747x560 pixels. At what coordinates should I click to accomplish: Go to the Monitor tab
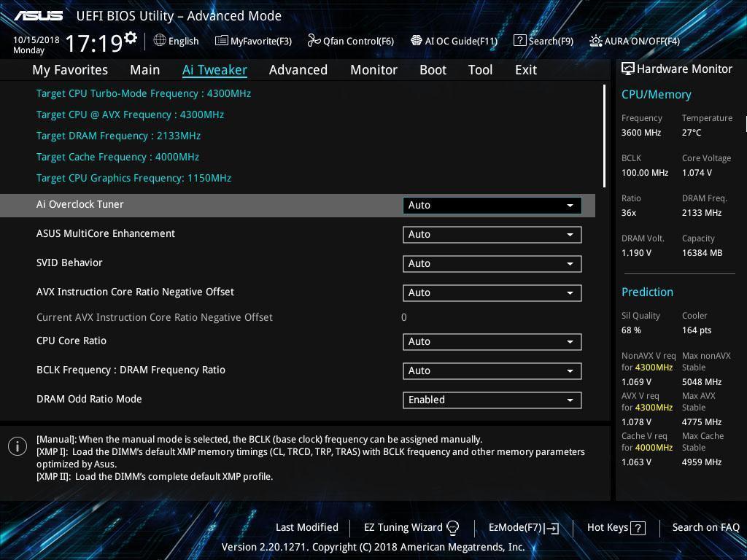click(373, 70)
